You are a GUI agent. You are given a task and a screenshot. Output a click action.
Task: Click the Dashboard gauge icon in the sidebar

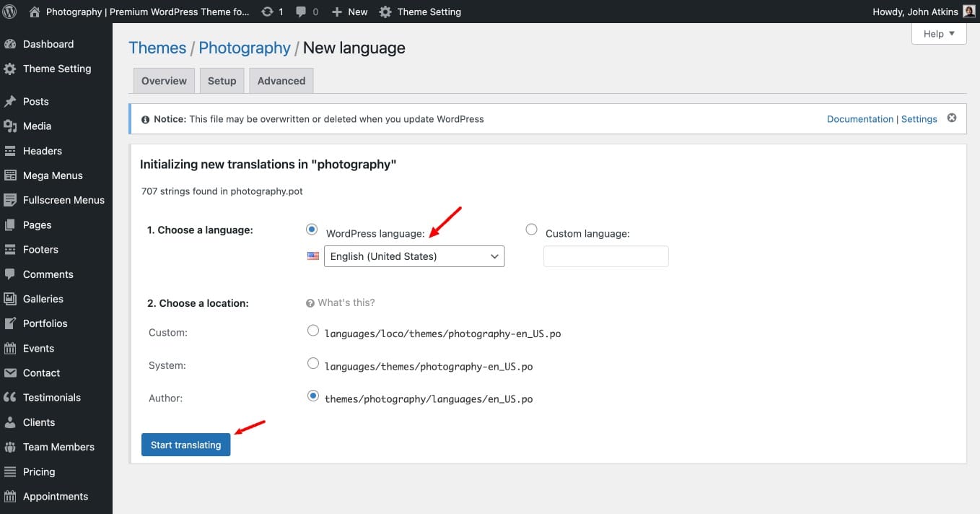click(10, 44)
